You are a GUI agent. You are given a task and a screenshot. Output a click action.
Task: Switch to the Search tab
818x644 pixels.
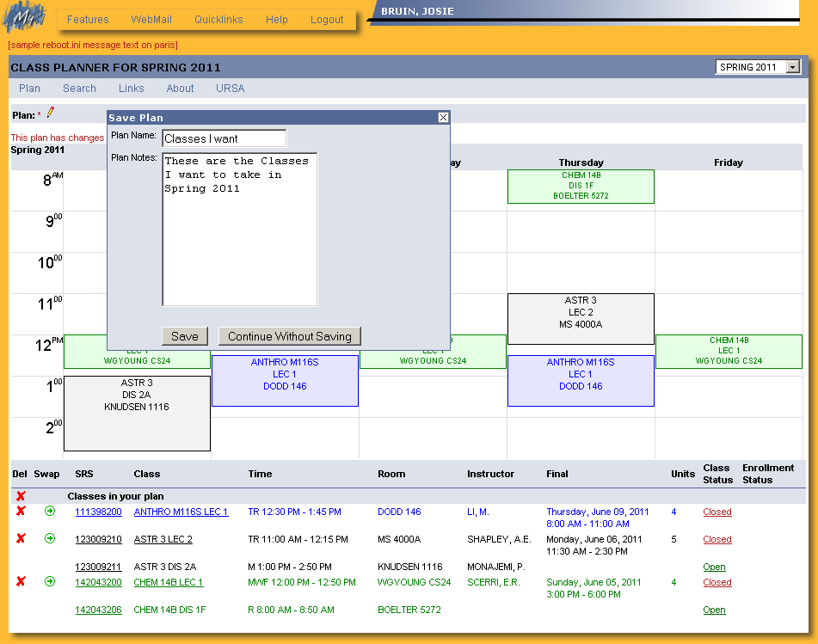79,89
